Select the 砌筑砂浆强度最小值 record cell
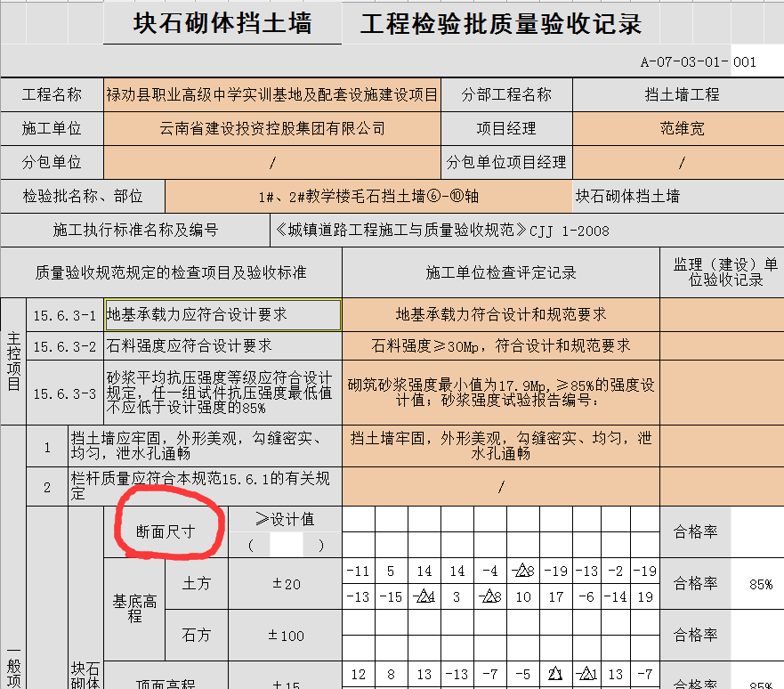Screen dimensions: 784x689 [500, 393]
